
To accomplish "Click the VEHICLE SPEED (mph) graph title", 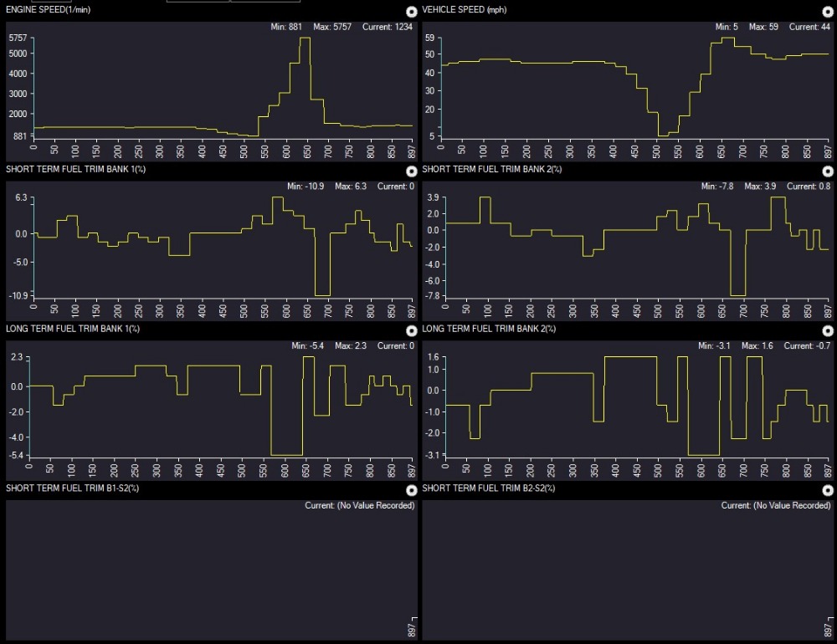I will pos(465,10).
